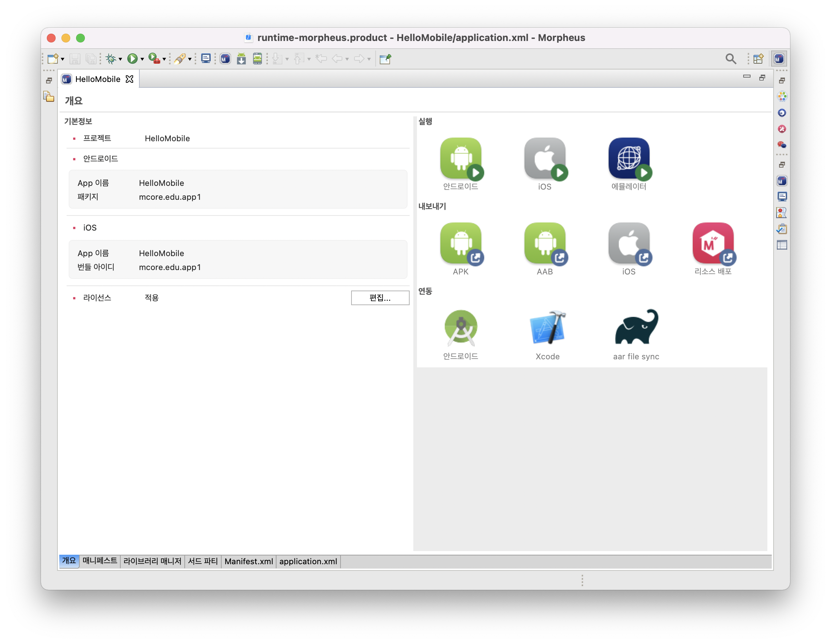Click the Pin Editor toolbar icon
The width and height of the screenshot is (831, 644).
385,59
